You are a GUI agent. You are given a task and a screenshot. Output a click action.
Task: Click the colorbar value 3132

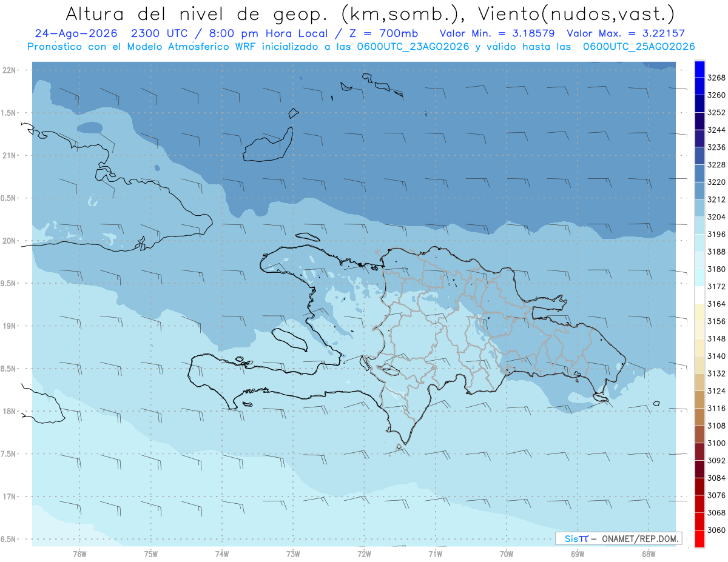(716, 373)
